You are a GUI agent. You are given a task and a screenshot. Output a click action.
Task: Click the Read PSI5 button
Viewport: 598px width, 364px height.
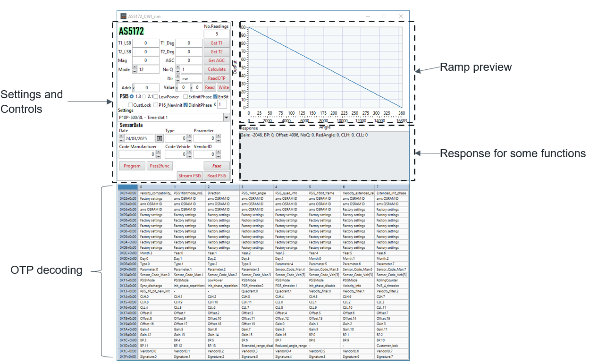click(217, 176)
